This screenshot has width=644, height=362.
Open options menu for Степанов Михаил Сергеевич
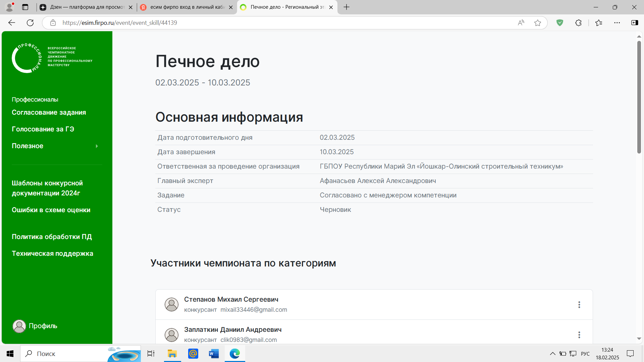pyautogui.click(x=579, y=304)
